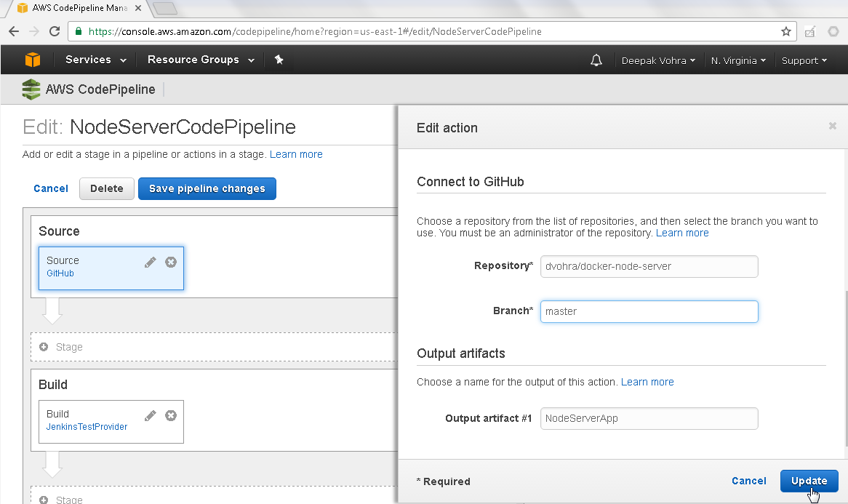Click the Repository input field

[649, 267]
